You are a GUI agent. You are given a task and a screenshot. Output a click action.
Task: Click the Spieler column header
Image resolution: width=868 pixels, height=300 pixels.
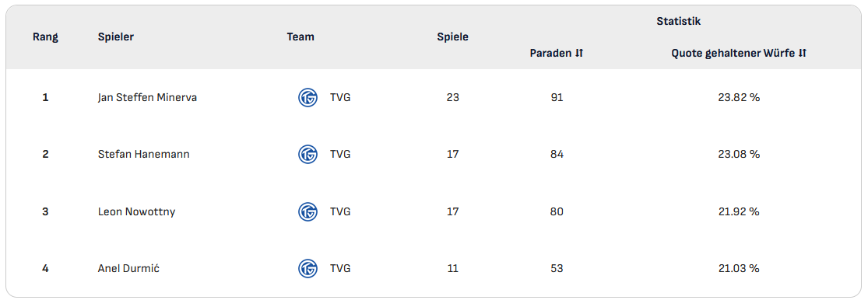pyautogui.click(x=116, y=37)
